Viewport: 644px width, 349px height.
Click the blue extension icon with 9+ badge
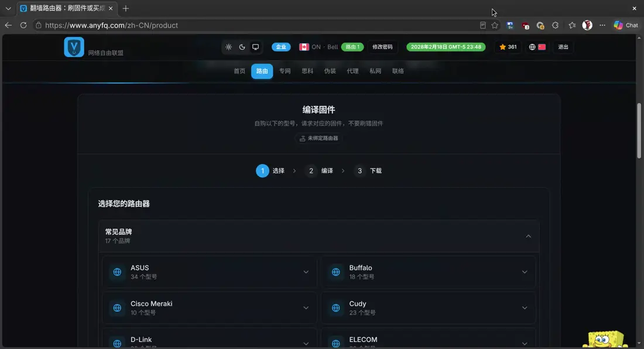[510, 25]
